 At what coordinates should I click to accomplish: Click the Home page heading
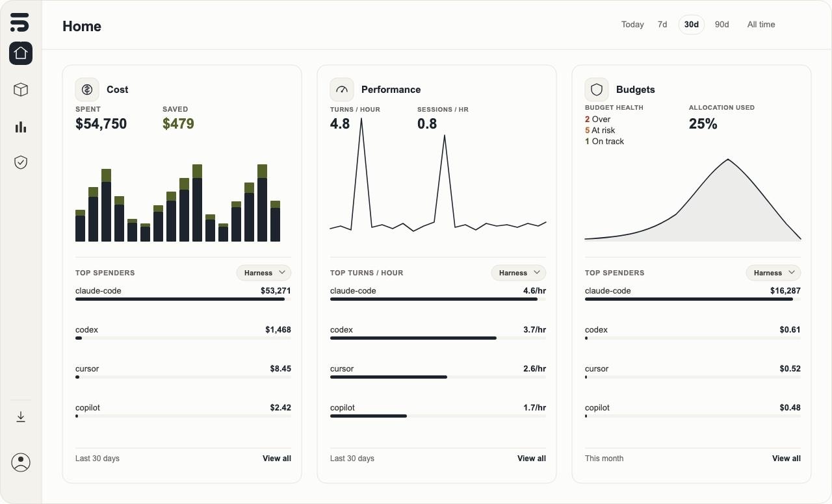(x=82, y=27)
